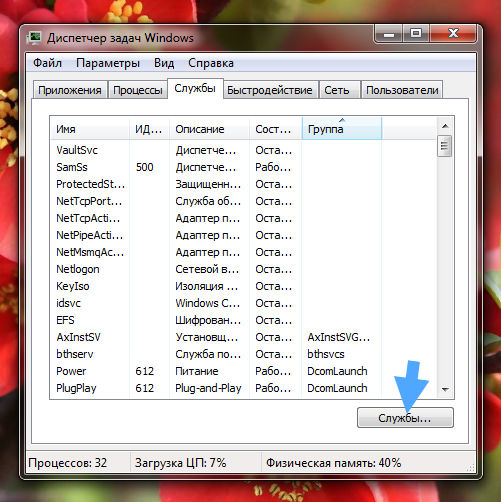Viewport: 501px width, 502px height.
Task: Select the NetMsmqAc... service row
Action: coord(242,252)
